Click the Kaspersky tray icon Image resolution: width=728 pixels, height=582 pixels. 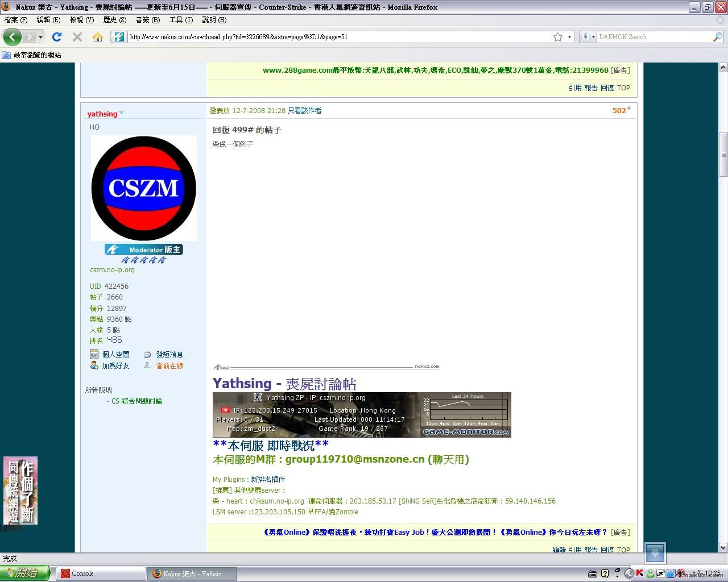pyautogui.click(x=639, y=573)
